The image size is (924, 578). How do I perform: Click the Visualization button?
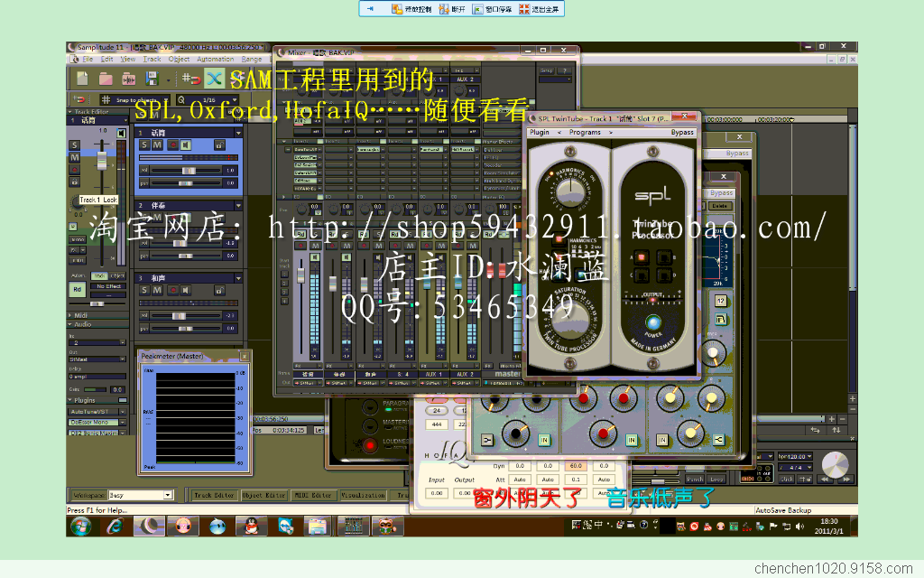(x=363, y=496)
